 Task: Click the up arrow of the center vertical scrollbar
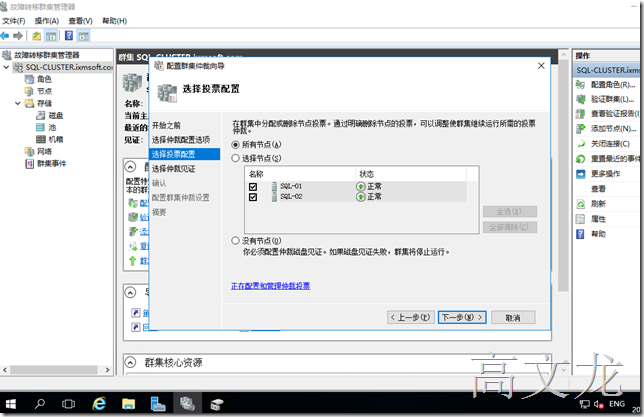564,54
